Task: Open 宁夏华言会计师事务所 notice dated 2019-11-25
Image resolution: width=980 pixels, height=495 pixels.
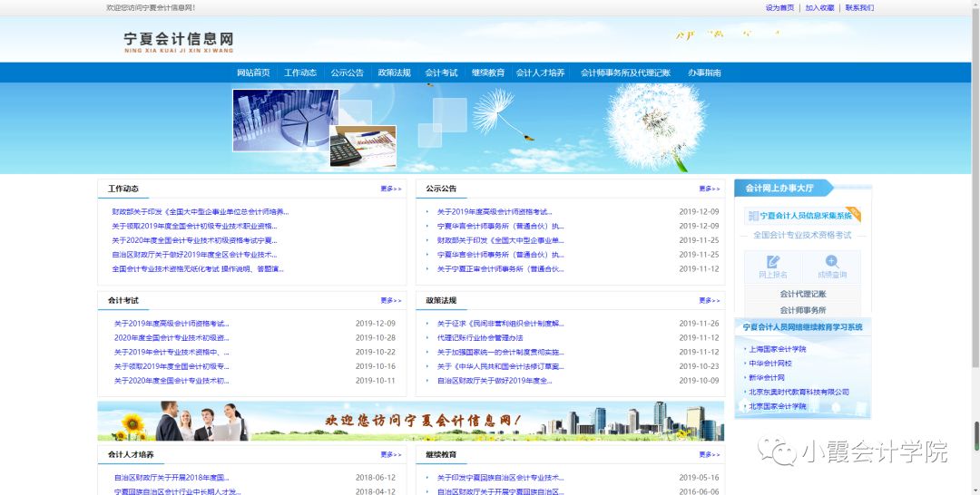Action: pyautogui.click(x=500, y=255)
